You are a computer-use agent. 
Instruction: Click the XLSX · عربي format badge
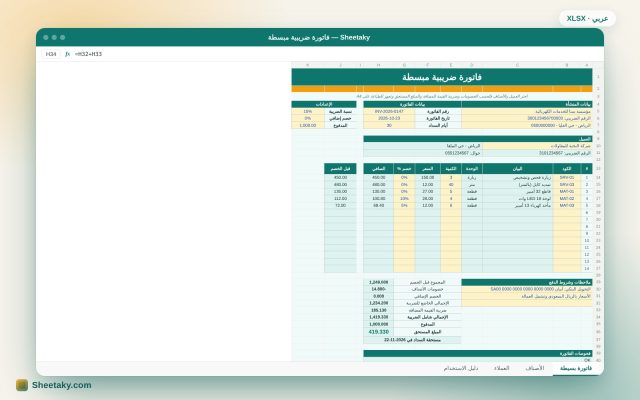[x=587, y=18]
